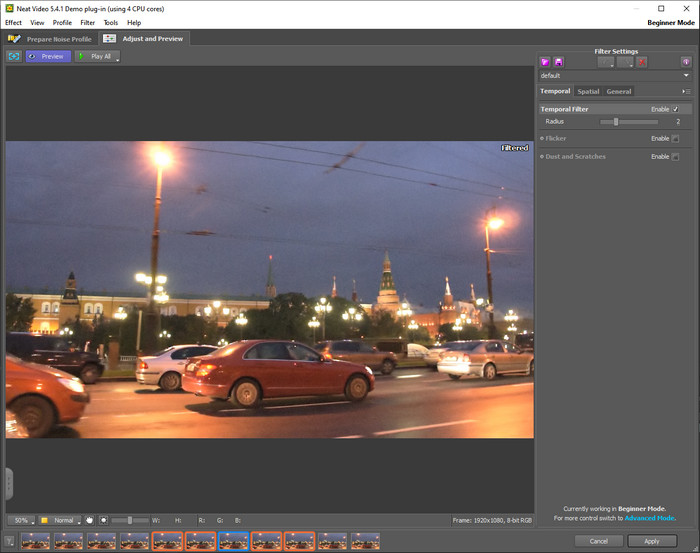Open the filter tabs options menu arrow
700x553 pixels.
[686, 91]
